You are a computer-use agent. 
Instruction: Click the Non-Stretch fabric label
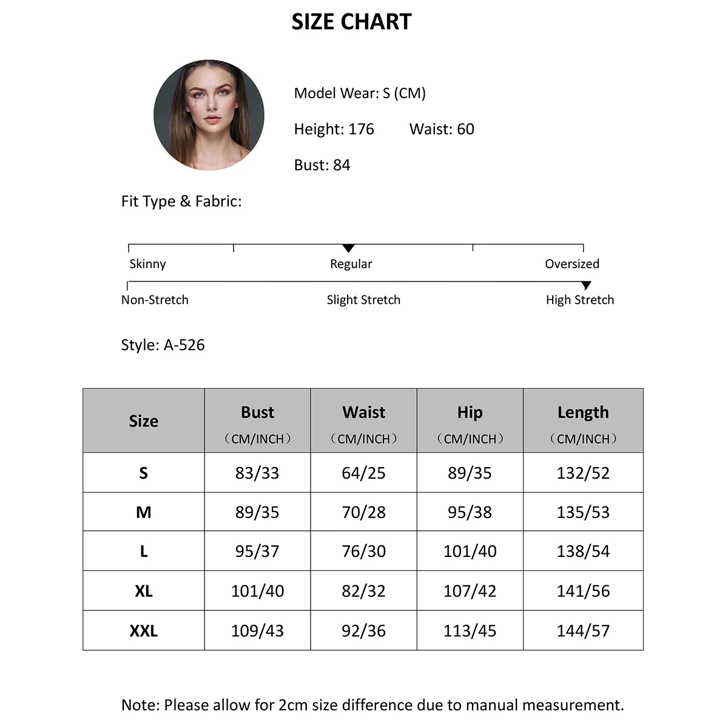[x=155, y=300]
